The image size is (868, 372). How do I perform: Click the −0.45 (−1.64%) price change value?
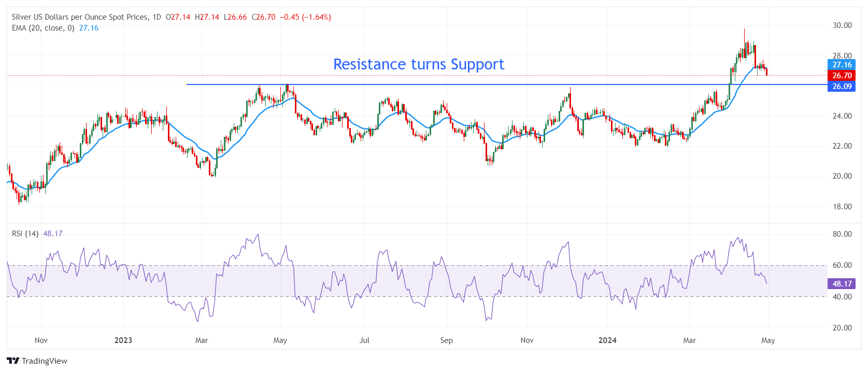(305, 17)
